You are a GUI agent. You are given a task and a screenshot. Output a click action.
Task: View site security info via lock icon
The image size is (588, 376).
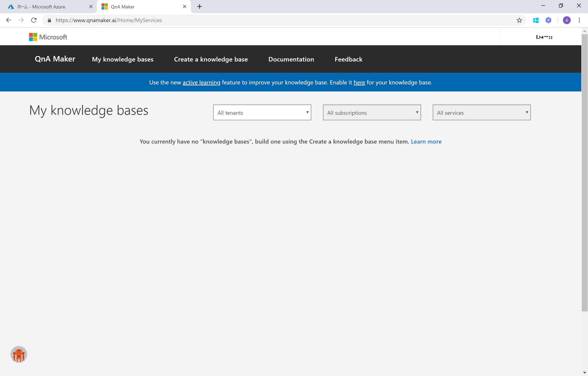[x=49, y=20]
